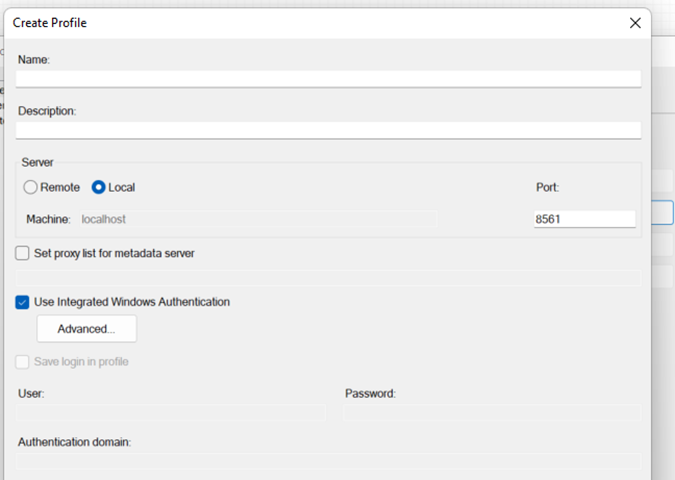The image size is (675, 480).
Task: Click the Authentication domain: label
Action: 75,442
